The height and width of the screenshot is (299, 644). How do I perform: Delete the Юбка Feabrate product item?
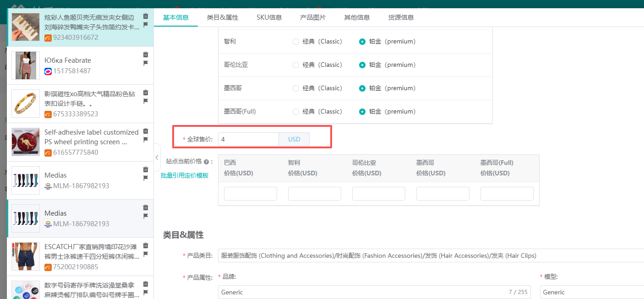pos(146,54)
